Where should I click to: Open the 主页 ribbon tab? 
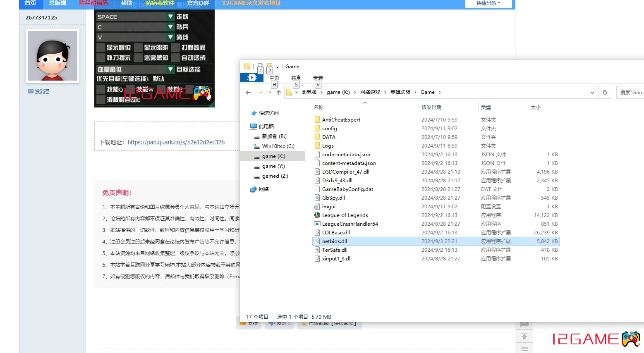point(274,78)
